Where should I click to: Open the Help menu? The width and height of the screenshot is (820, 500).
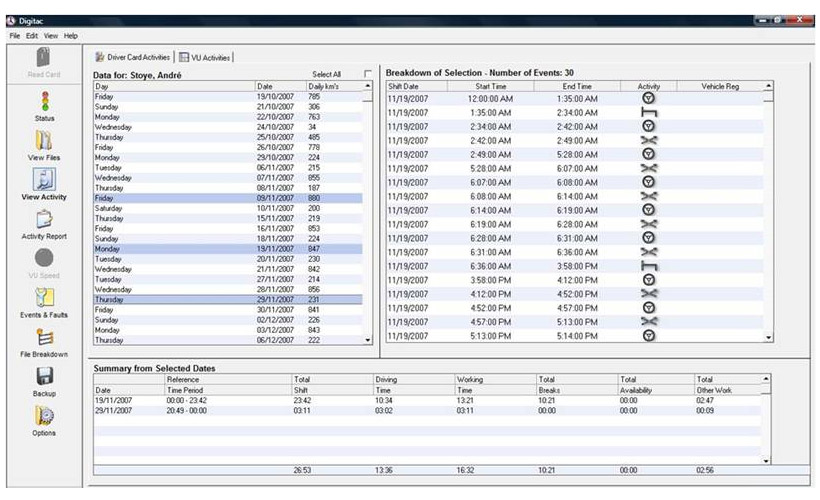click(71, 36)
